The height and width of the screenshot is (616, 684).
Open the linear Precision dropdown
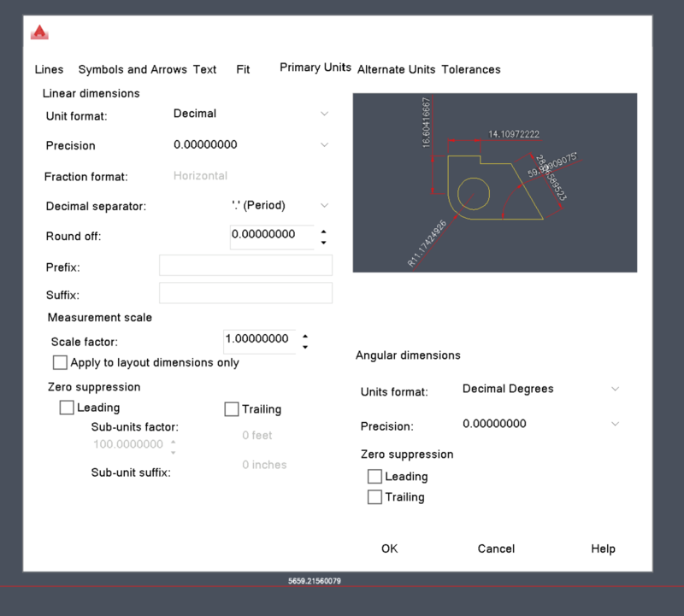324,145
